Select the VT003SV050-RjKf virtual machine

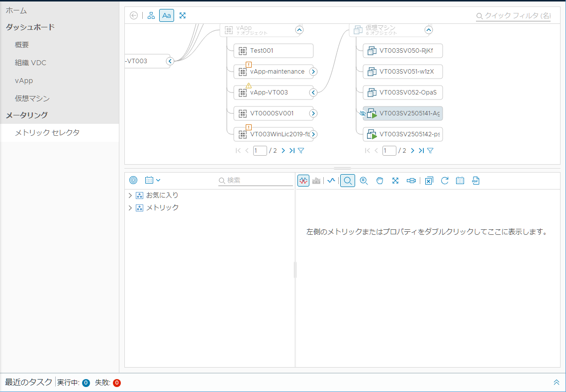(402, 51)
